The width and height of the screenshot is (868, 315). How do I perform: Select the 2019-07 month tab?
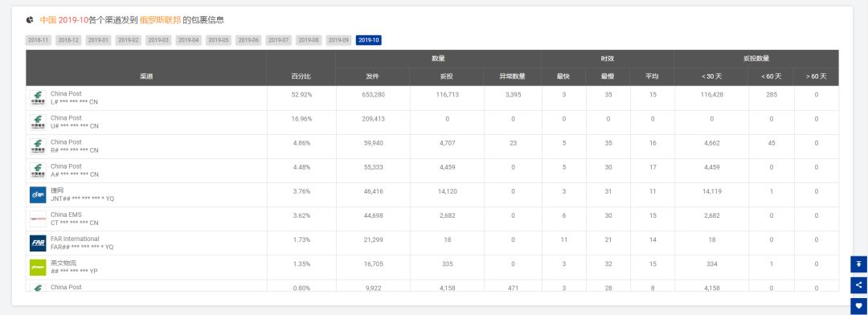pos(278,40)
